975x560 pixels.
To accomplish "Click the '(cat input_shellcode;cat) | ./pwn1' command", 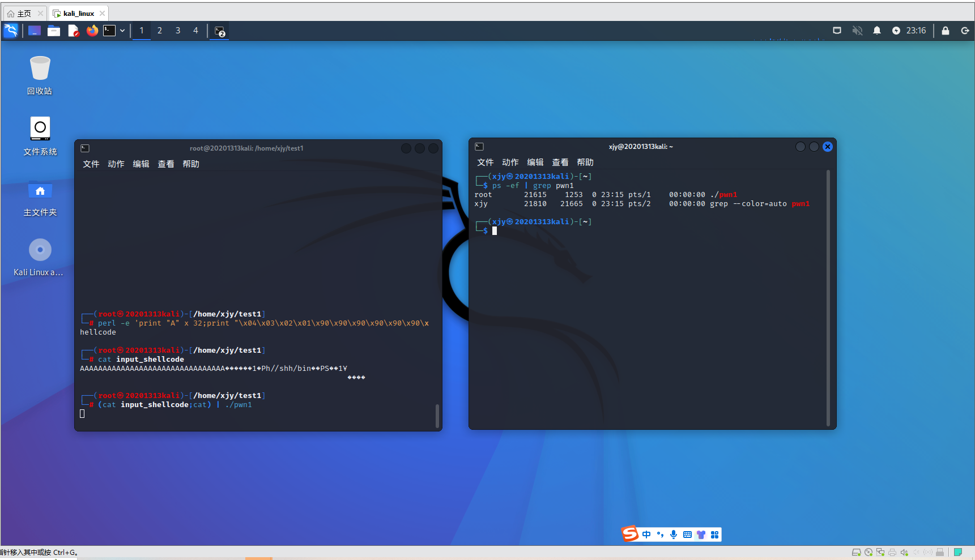I will click(175, 405).
